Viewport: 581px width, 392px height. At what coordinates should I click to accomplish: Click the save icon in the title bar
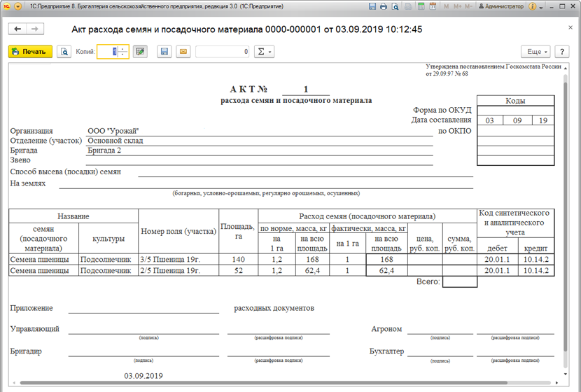click(372, 6)
